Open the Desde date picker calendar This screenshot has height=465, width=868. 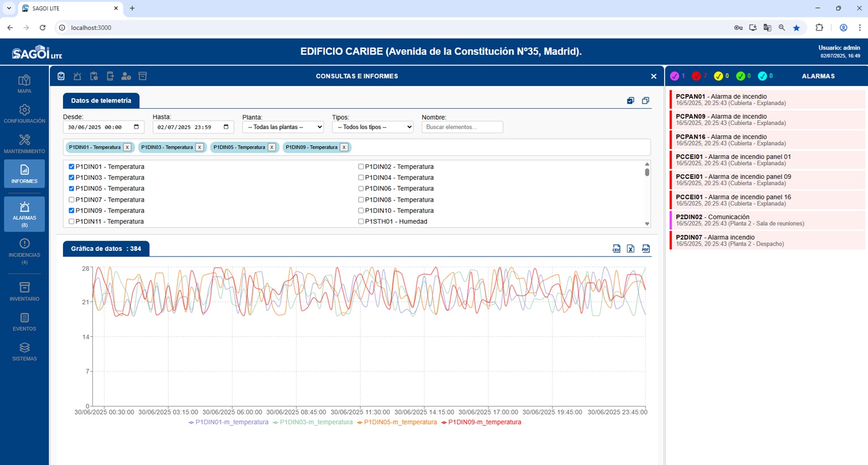pos(136,127)
